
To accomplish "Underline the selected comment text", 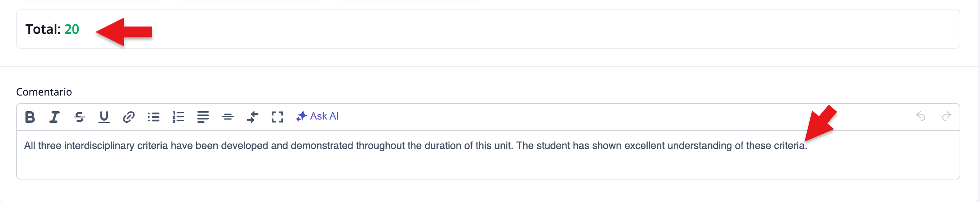I will coord(104,117).
